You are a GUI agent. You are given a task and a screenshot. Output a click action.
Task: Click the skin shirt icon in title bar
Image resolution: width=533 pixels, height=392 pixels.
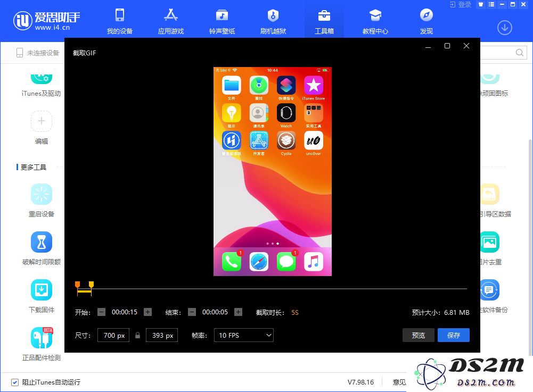pos(481,4)
